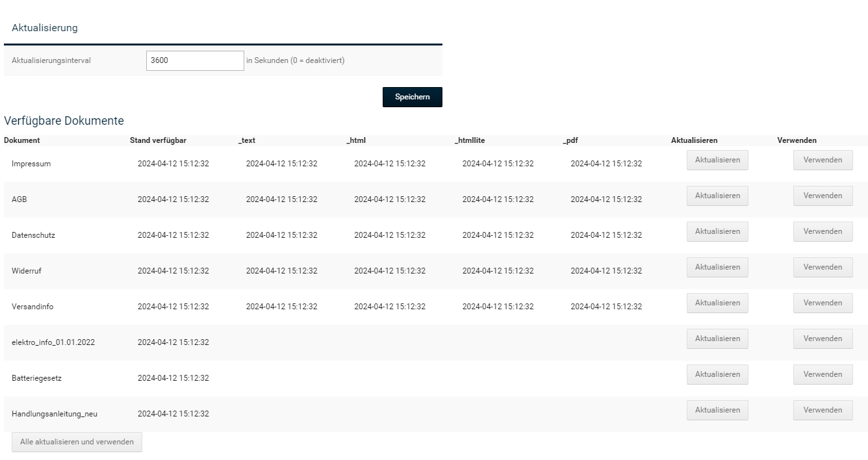The width and height of the screenshot is (868, 460).
Task: Click the Aktualisierungsinterval label
Action: (51, 60)
